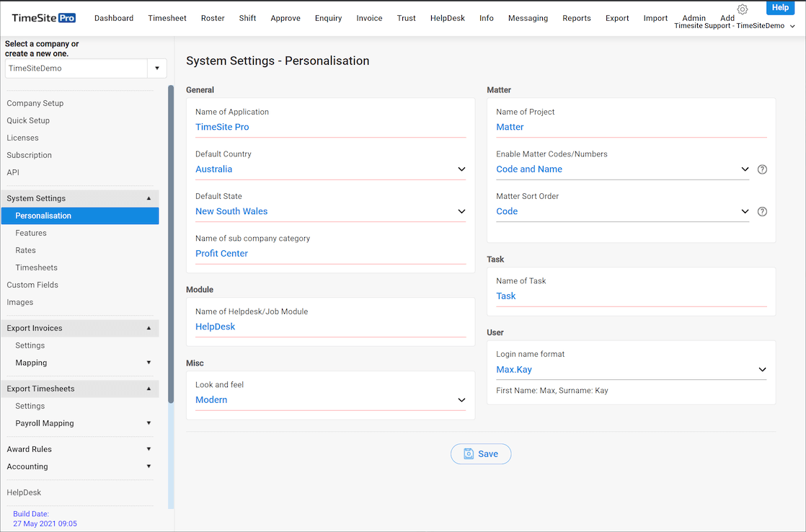Open the Admin menu

pos(694,18)
